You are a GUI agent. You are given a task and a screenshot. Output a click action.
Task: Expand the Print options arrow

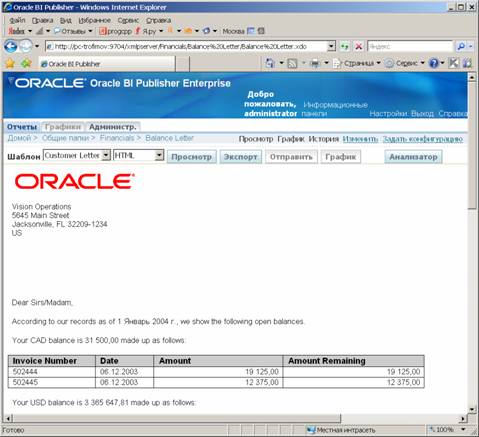(x=326, y=63)
